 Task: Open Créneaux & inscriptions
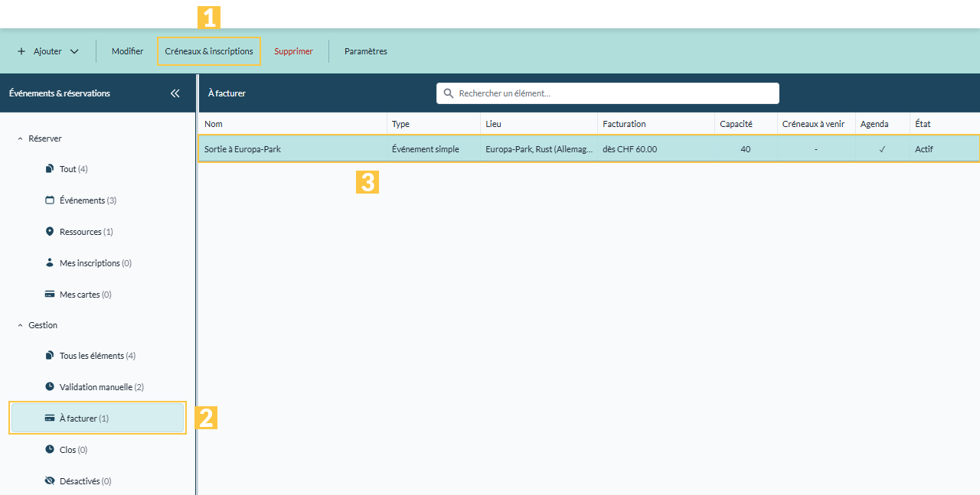209,51
